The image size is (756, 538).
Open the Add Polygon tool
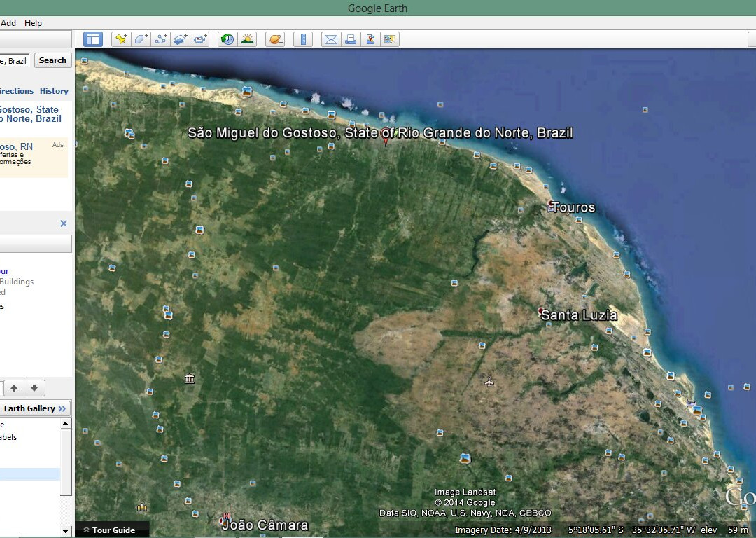point(141,39)
